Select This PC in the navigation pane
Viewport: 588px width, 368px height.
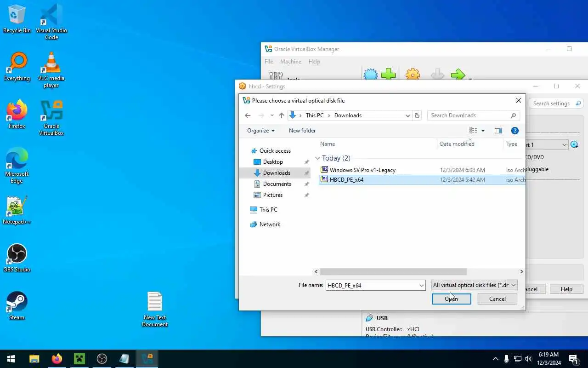click(x=268, y=210)
